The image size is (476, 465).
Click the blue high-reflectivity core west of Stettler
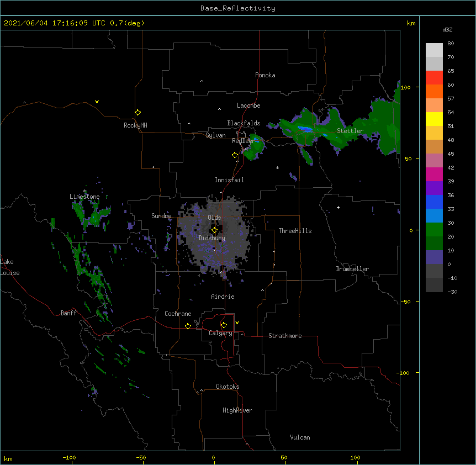[305, 129]
